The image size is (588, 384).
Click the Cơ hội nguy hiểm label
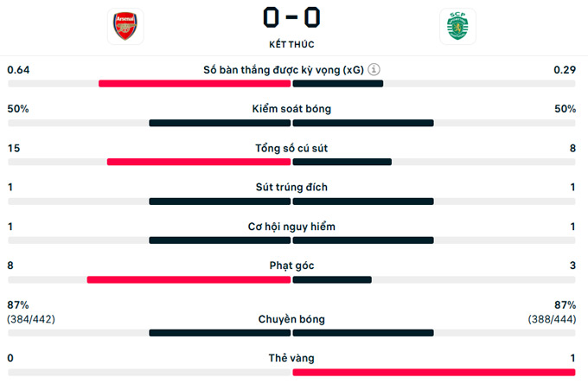pos(291,227)
